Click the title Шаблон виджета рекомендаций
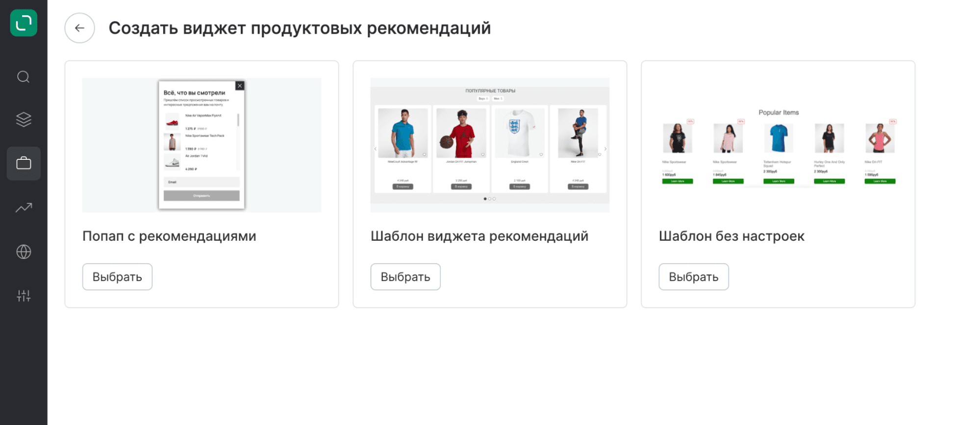 479,236
